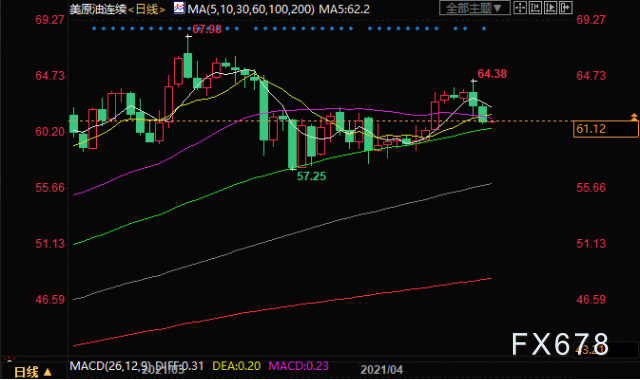The height and width of the screenshot is (380, 640).
Task: Open the 全部主题 theme dropdown
Action: (474, 8)
